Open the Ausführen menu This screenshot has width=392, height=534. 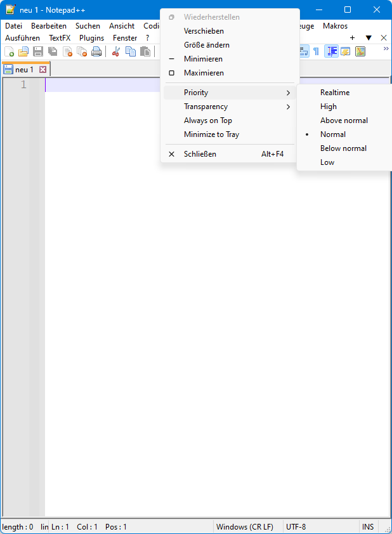[22, 38]
